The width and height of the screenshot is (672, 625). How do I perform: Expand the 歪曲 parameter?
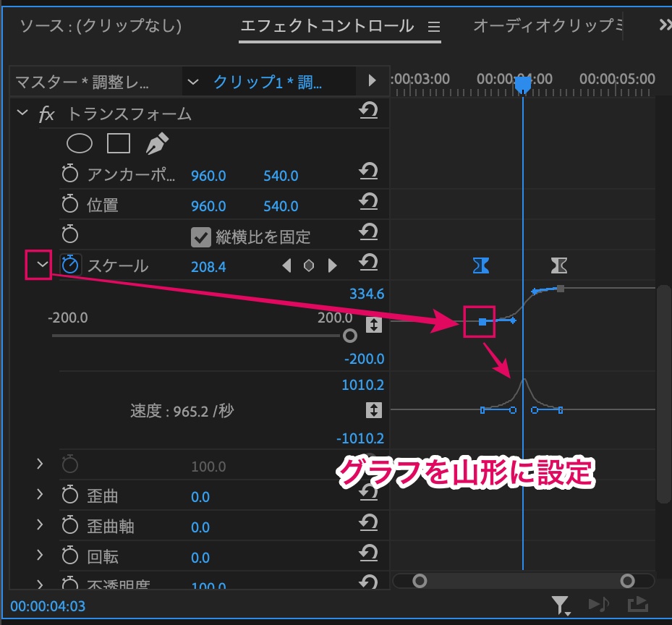coord(40,494)
